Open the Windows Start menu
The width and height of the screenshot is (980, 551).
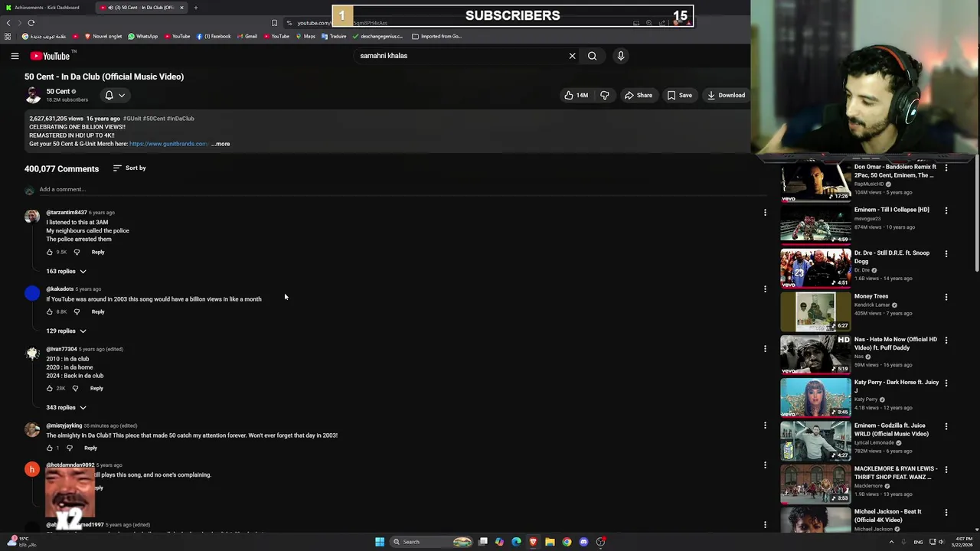(380, 542)
